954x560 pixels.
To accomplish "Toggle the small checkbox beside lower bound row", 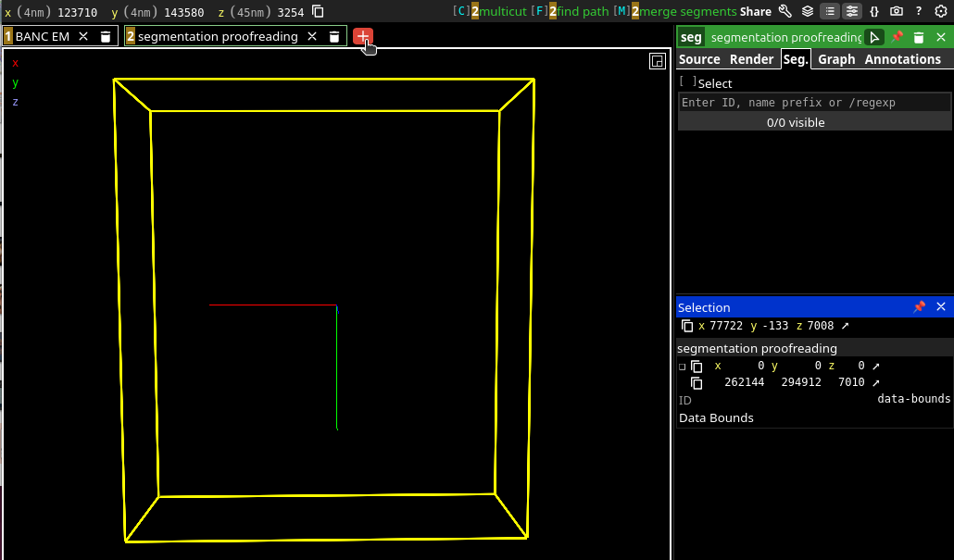I will (x=682, y=367).
